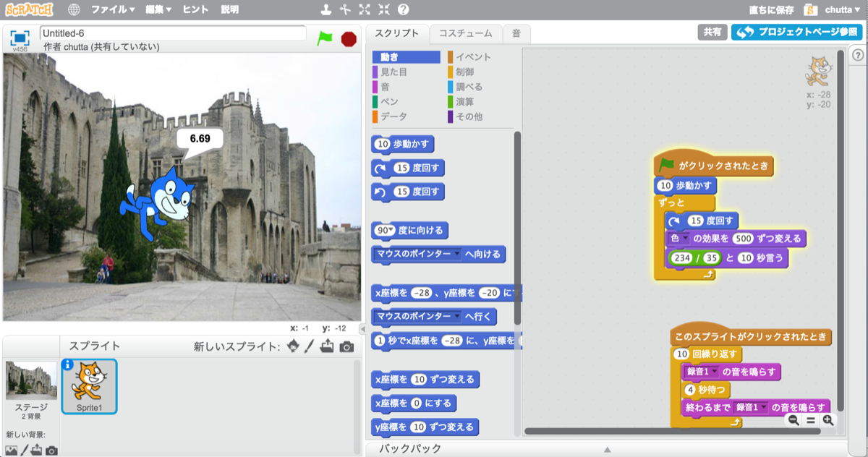Select the grow sprite tool
This screenshot has width=868, height=457.
pyautogui.click(x=365, y=10)
